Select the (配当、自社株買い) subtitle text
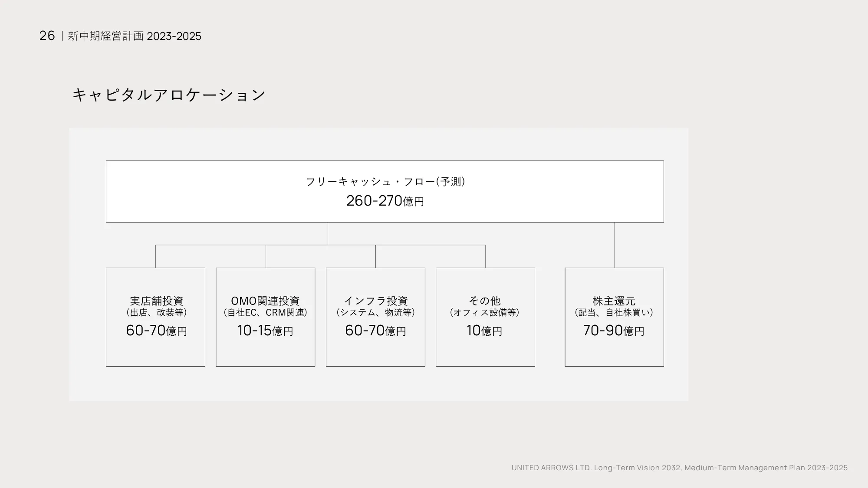868x488 pixels. tap(614, 312)
